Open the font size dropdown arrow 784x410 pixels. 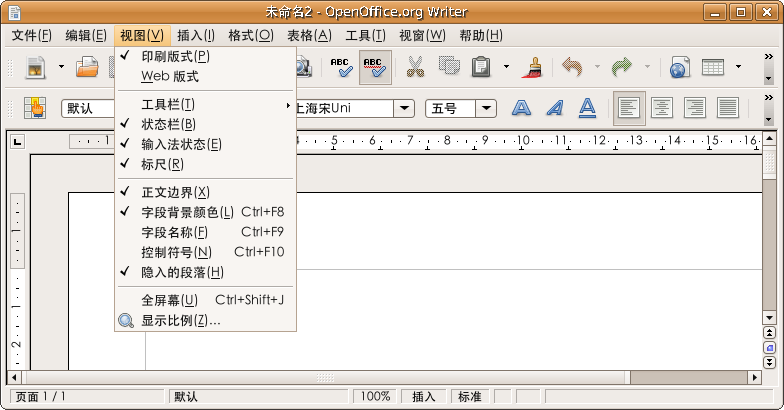pos(486,108)
